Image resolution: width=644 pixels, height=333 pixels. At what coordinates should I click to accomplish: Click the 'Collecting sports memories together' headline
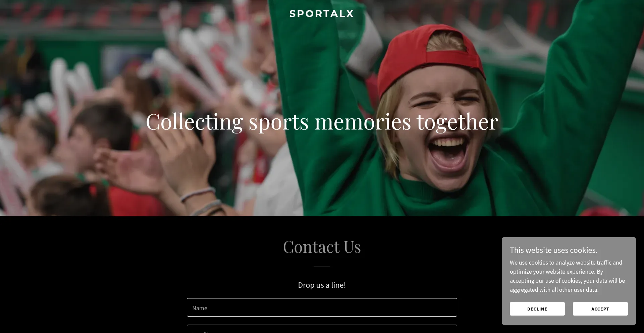pyautogui.click(x=322, y=122)
